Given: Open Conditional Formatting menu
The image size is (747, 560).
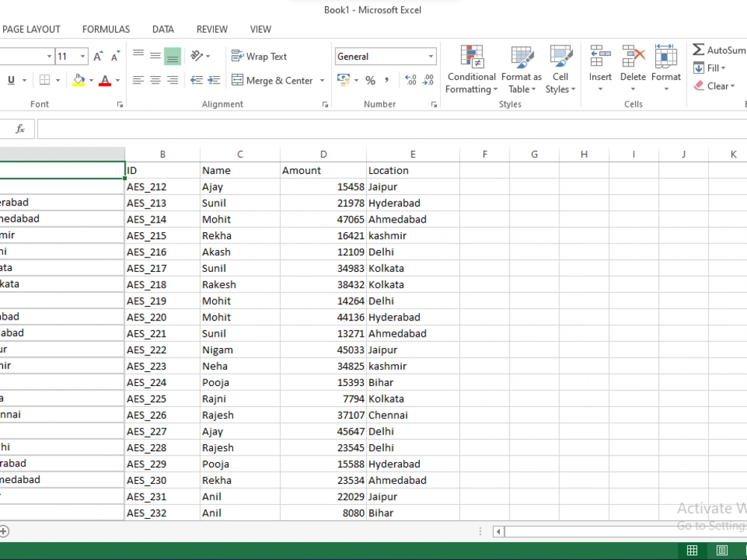Looking at the screenshot, I should pos(471,69).
